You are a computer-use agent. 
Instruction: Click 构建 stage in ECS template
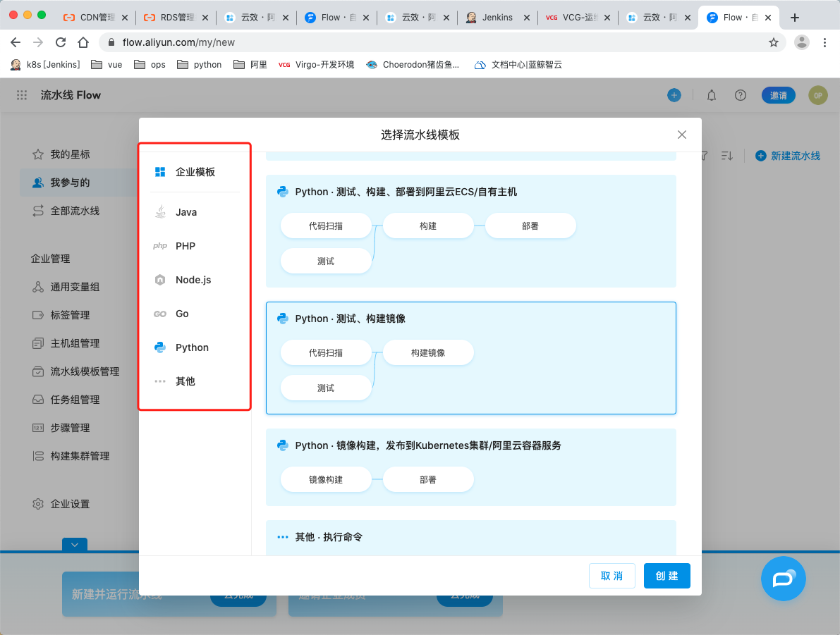[428, 226]
